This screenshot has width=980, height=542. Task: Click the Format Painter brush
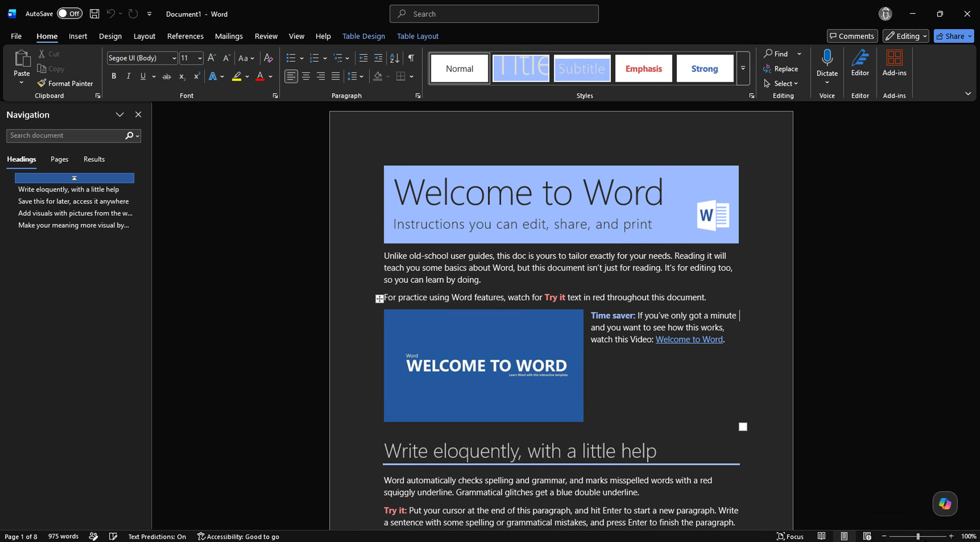[65, 83]
